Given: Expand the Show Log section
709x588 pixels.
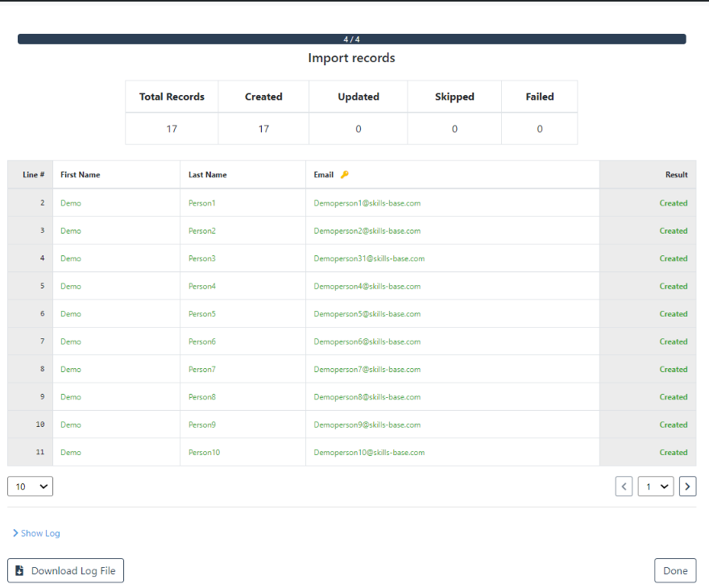Looking at the screenshot, I should click(x=36, y=533).
